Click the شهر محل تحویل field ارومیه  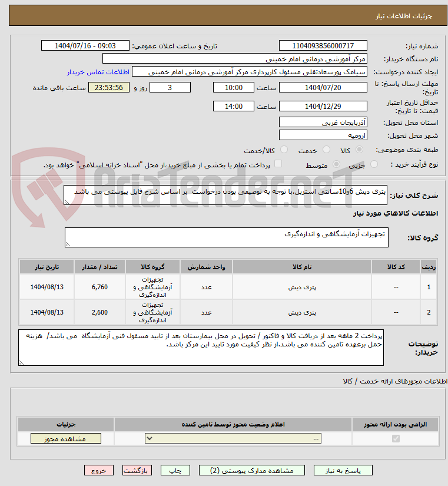(323, 135)
